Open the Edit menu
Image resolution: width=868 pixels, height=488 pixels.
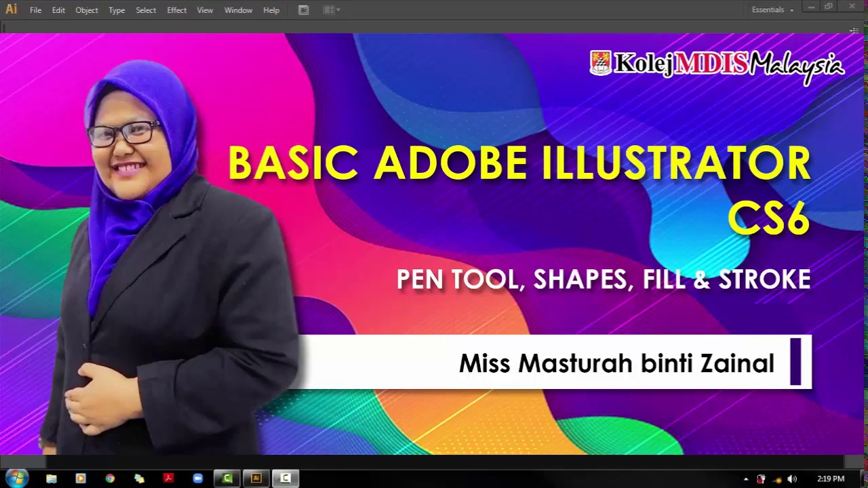pos(58,10)
